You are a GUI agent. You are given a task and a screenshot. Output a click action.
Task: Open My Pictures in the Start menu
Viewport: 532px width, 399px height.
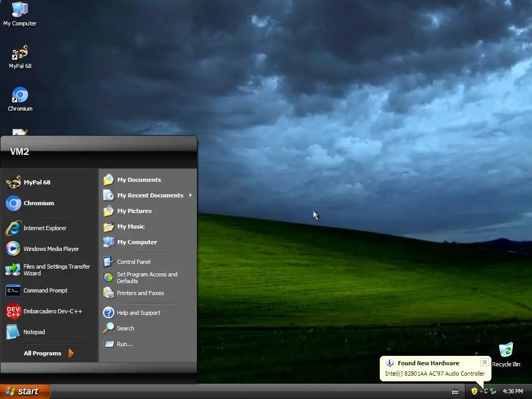[148, 211]
